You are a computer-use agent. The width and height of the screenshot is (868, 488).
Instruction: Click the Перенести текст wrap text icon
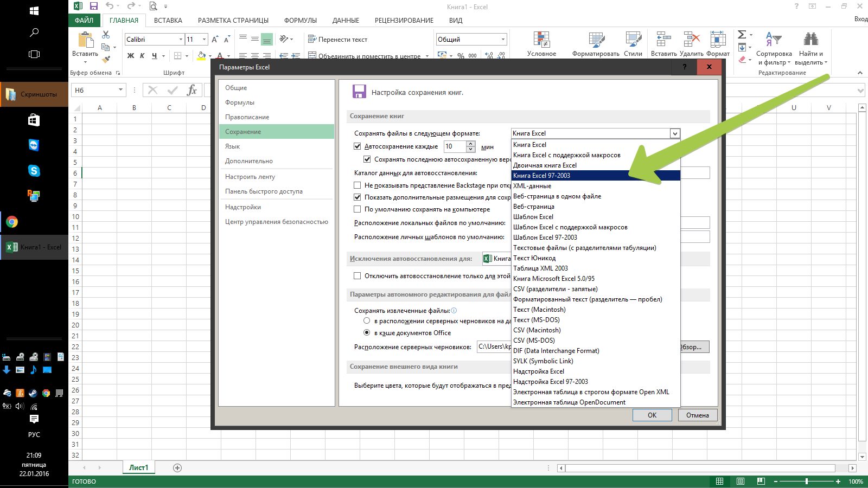coord(312,39)
